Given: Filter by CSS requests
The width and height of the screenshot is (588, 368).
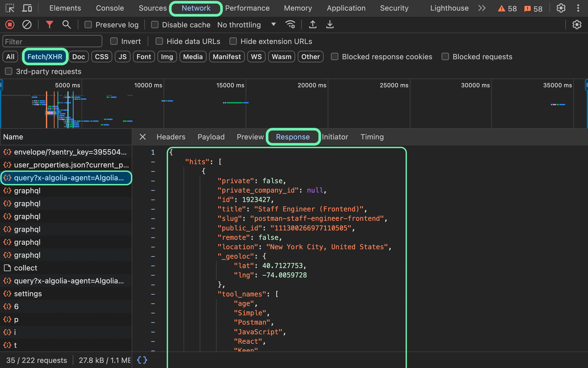Looking at the screenshot, I should tap(102, 57).
